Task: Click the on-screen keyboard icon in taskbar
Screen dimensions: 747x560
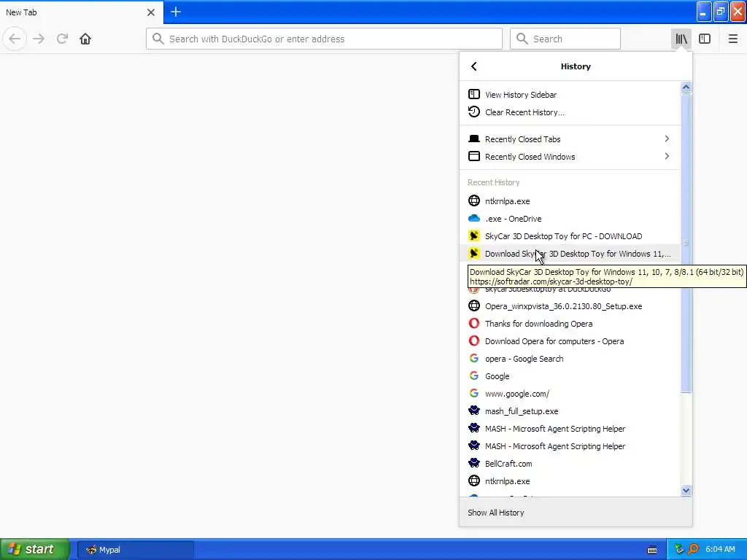Action: [652, 550]
